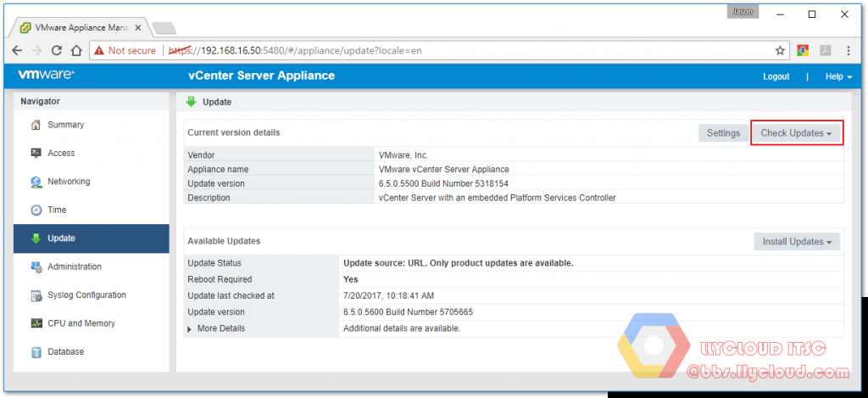Open the Help dropdown menu
Viewport: 868px width, 398px height.
tap(838, 76)
